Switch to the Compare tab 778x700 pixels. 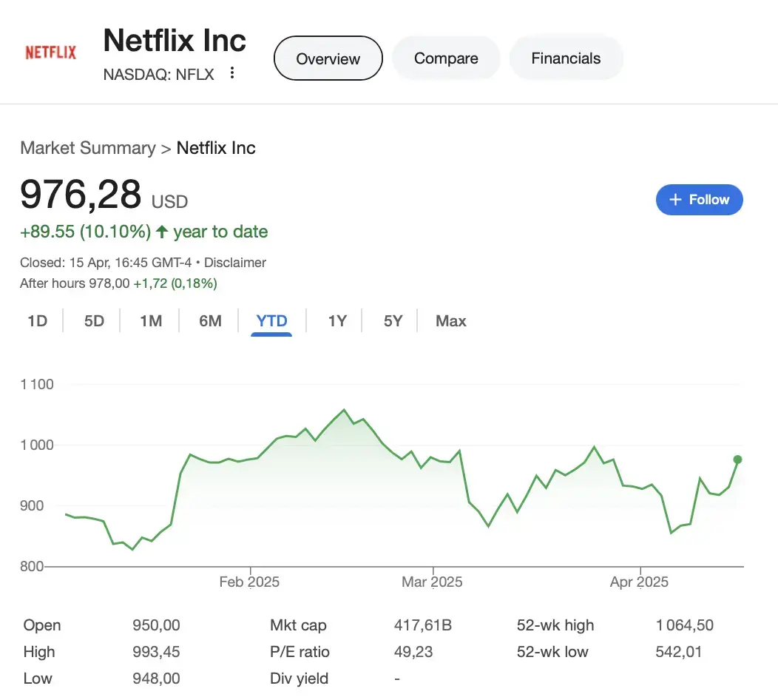446,58
